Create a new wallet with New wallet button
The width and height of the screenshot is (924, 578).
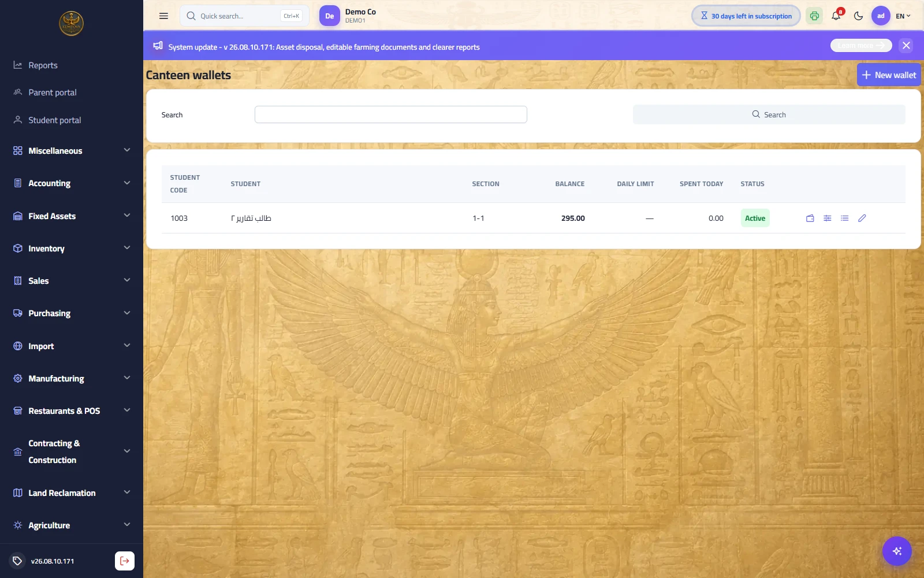click(x=889, y=75)
